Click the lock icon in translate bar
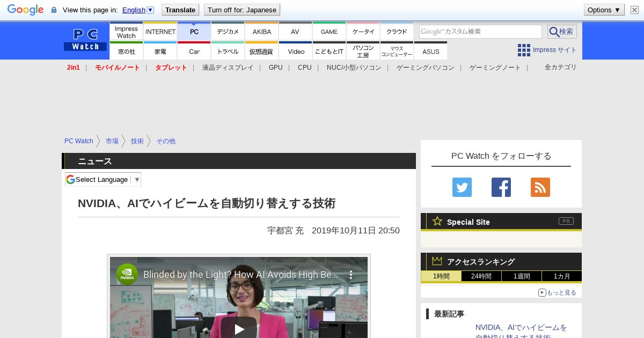The width and height of the screenshot is (644, 338). 54,10
